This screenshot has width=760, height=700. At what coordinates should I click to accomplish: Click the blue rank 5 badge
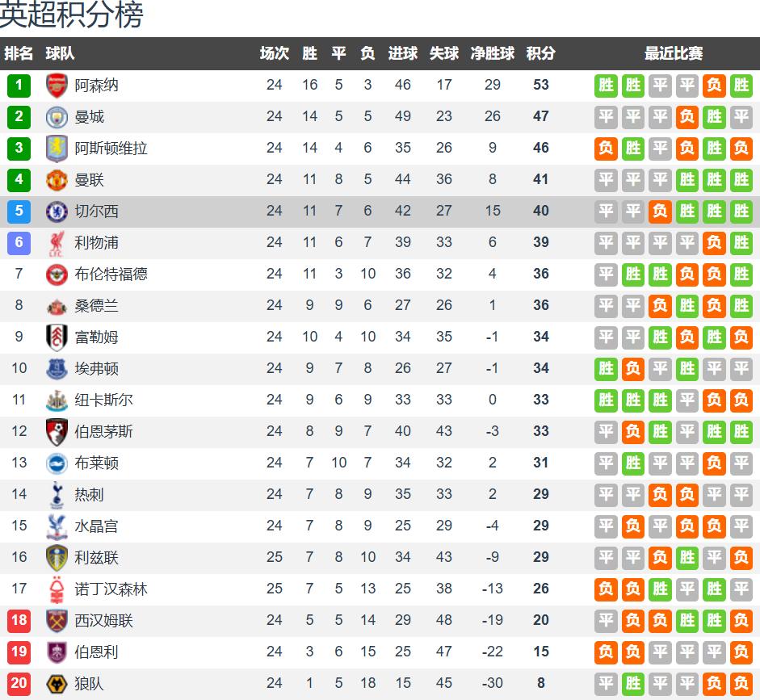tap(19, 212)
